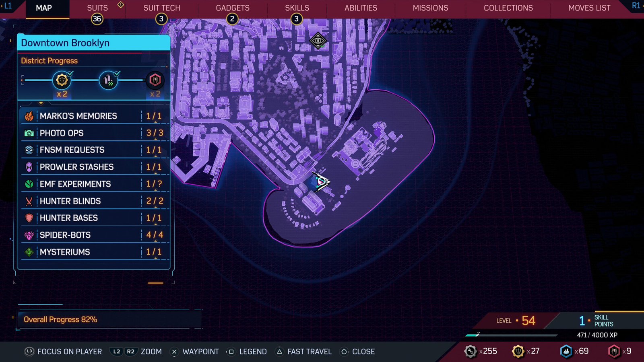Click the 471 / 4000 XP text

point(597,335)
